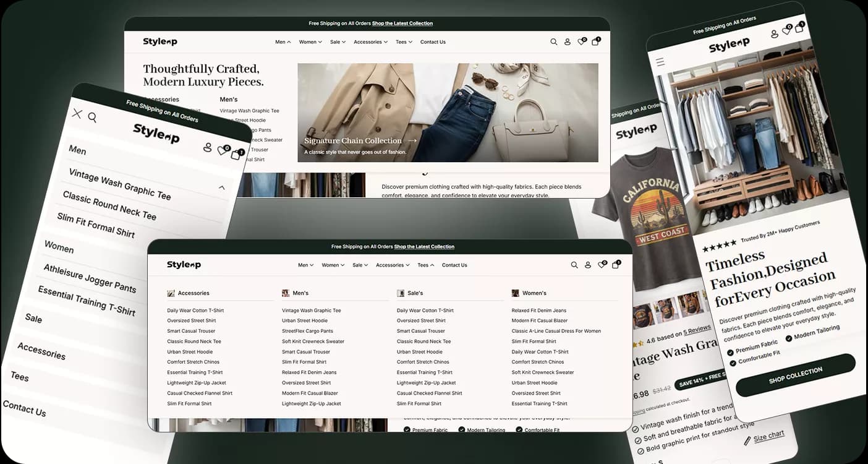The image size is (868, 464).
Task: Tap account icon in left mobile menu
Action: coord(207,148)
